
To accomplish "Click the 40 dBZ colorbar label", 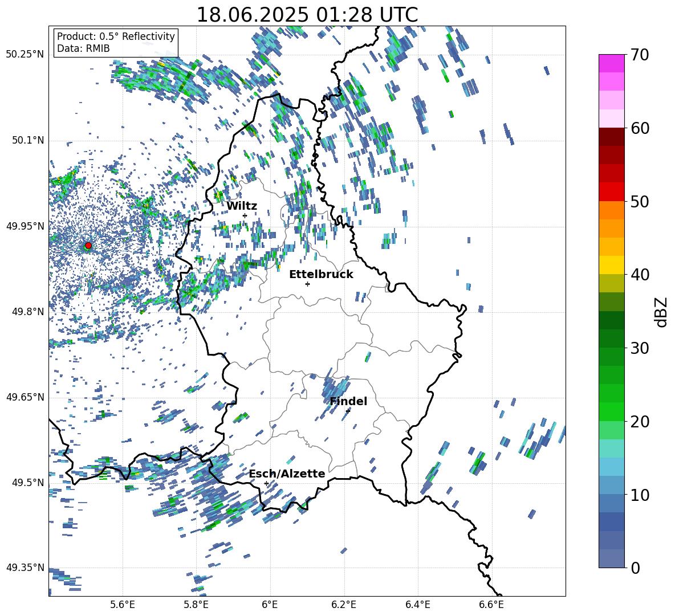I will (639, 275).
